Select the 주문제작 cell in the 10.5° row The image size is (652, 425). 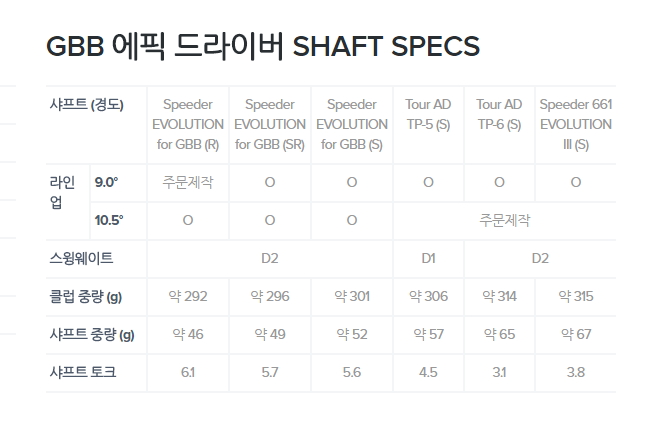tap(504, 220)
